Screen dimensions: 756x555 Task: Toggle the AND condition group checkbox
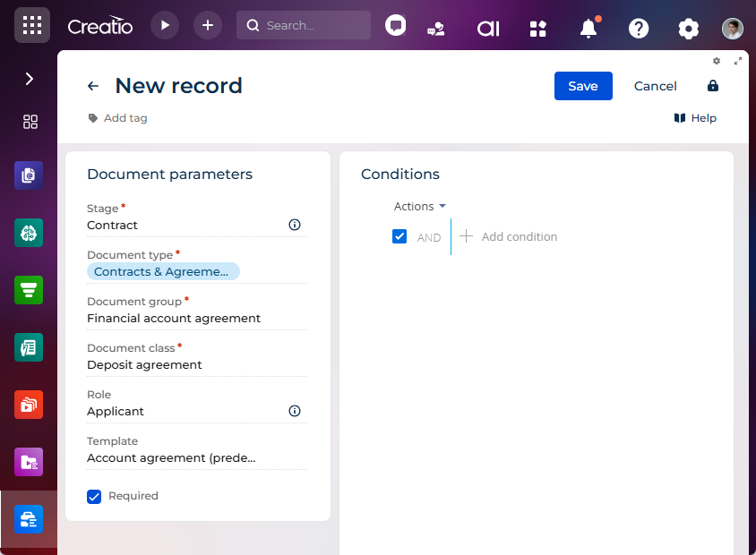[x=399, y=236]
